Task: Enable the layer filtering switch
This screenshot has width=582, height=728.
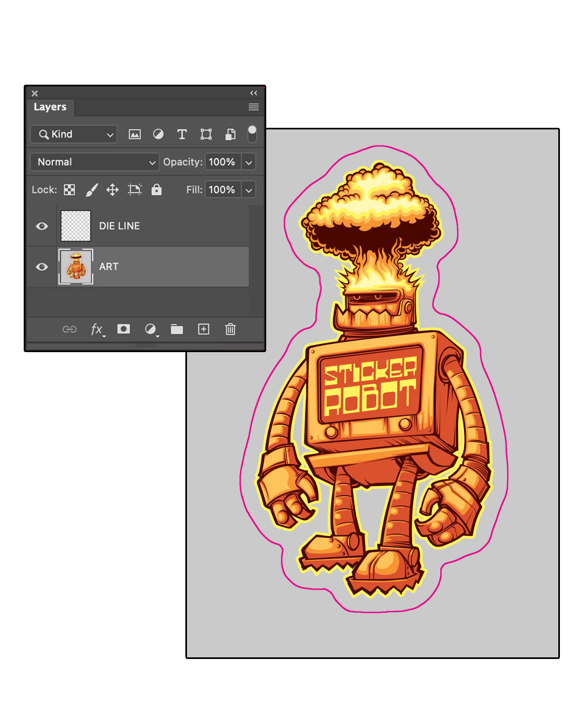Action: (x=251, y=134)
